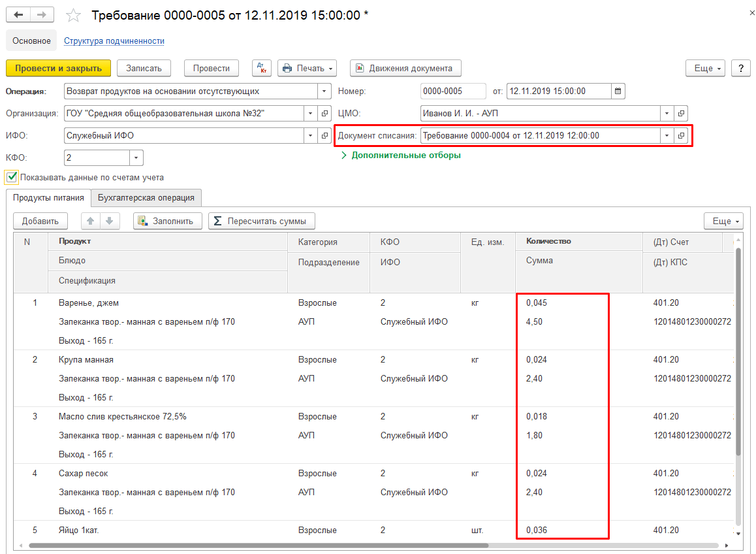Image resolution: width=756 pixels, height=554 pixels.
Task: Click the help question mark button
Action: click(740, 68)
